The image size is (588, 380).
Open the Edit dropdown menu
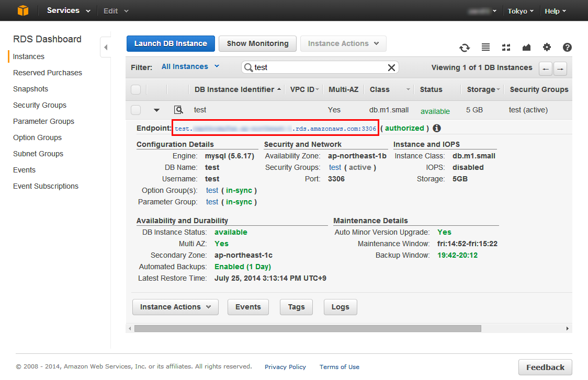[116, 11]
